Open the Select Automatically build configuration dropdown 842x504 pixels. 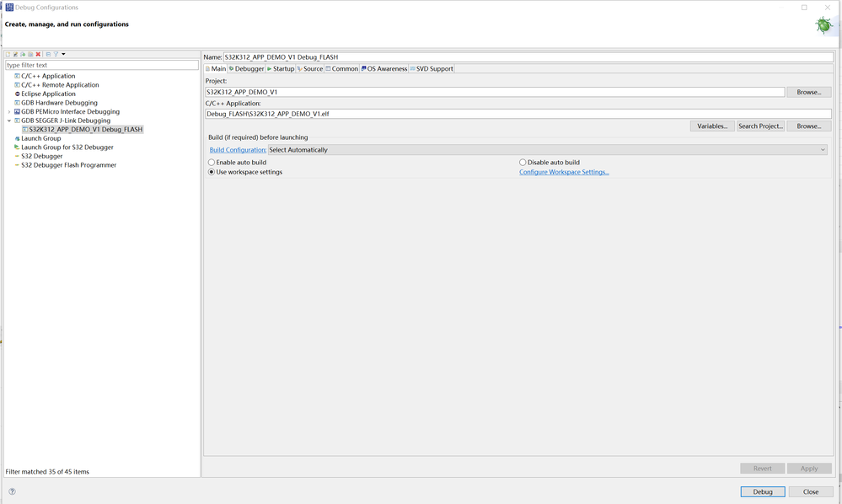pos(548,150)
